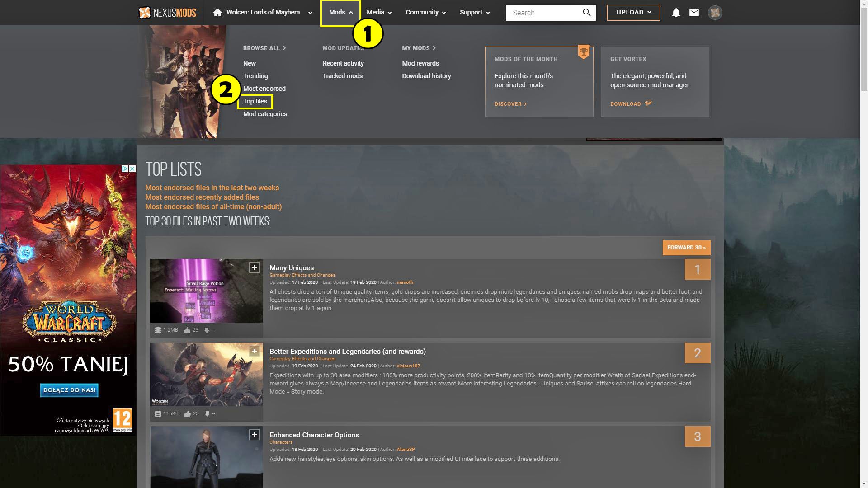This screenshot has height=488, width=868.
Task: Click the endorsements thumbs-up icon for Better Expeditions
Action: [187, 414]
